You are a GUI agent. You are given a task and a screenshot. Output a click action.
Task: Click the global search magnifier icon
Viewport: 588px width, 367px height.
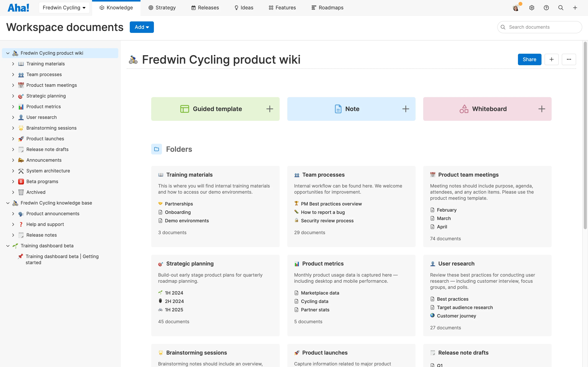click(561, 7)
